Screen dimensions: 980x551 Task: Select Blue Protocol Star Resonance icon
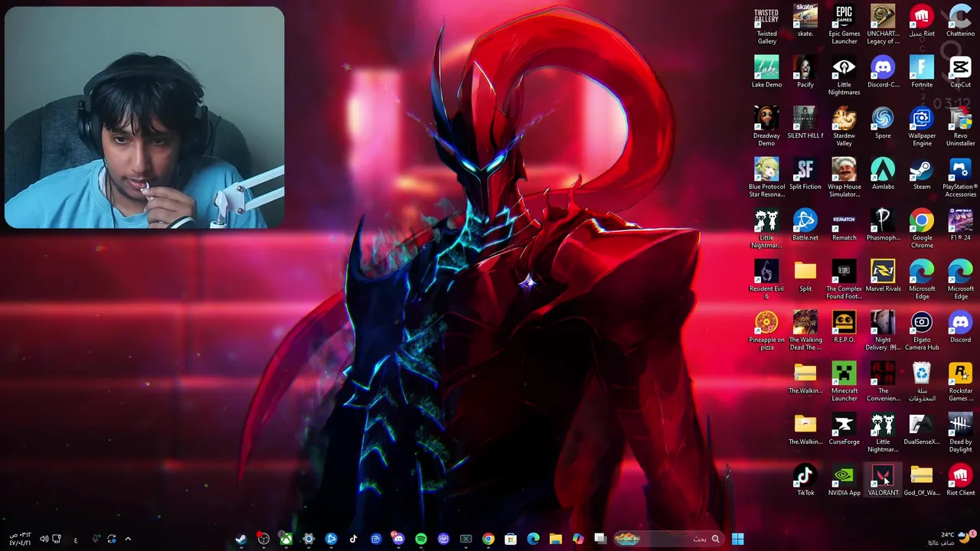(x=766, y=178)
